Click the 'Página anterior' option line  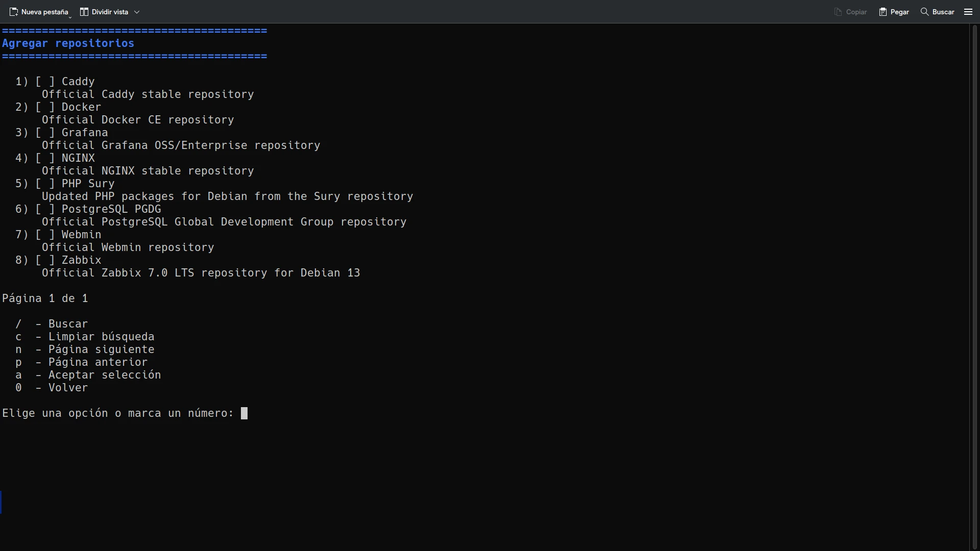(x=82, y=362)
